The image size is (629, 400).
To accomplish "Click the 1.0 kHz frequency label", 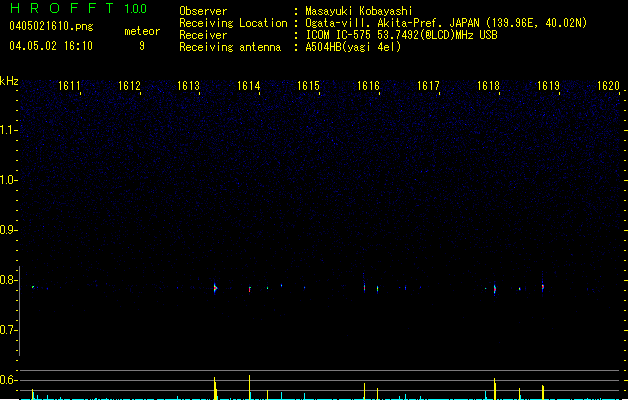I will (8, 180).
